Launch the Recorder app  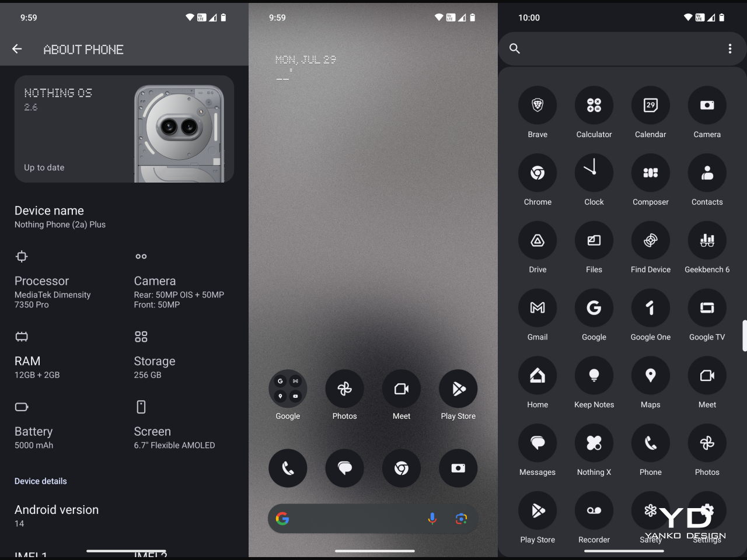pyautogui.click(x=594, y=511)
